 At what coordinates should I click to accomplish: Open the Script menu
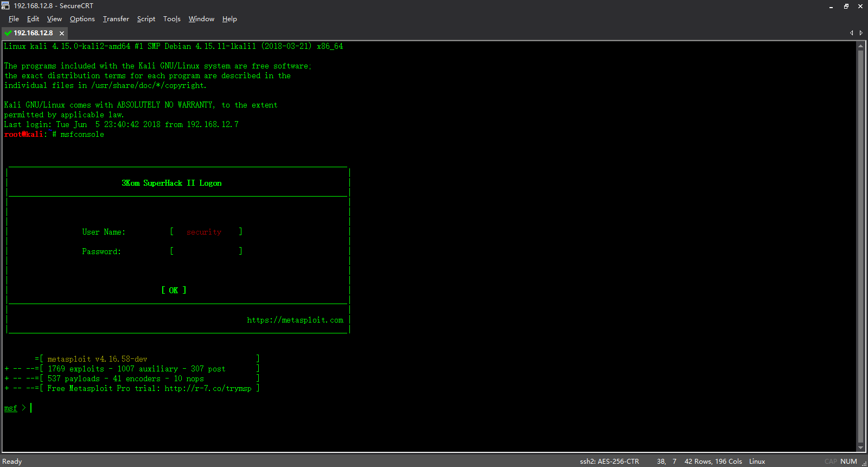(x=146, y=19)
